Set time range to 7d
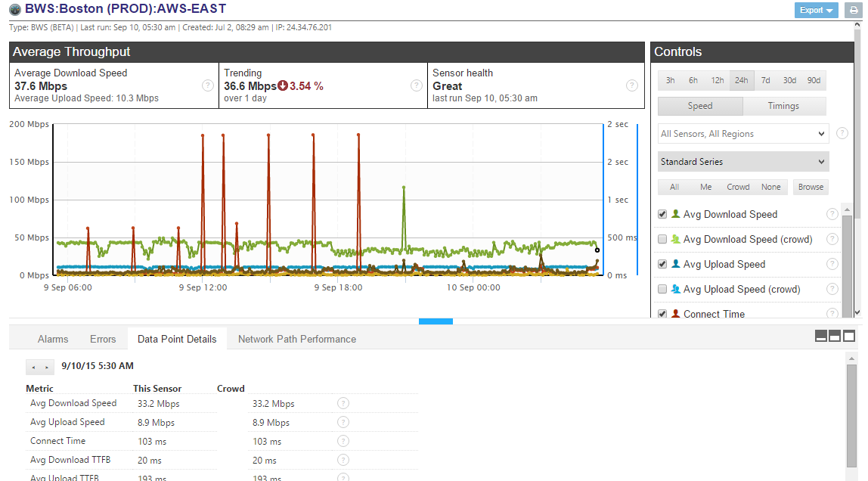Image resolution: width=868 pixels, height=481 pixels. (766, 80)
